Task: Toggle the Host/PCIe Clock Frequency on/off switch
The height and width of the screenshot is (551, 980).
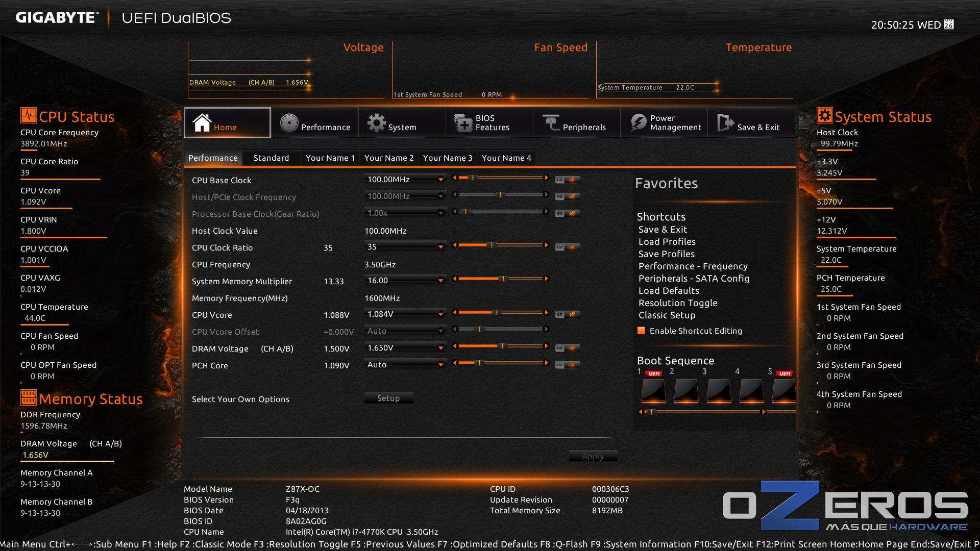Action: (568, 196)
